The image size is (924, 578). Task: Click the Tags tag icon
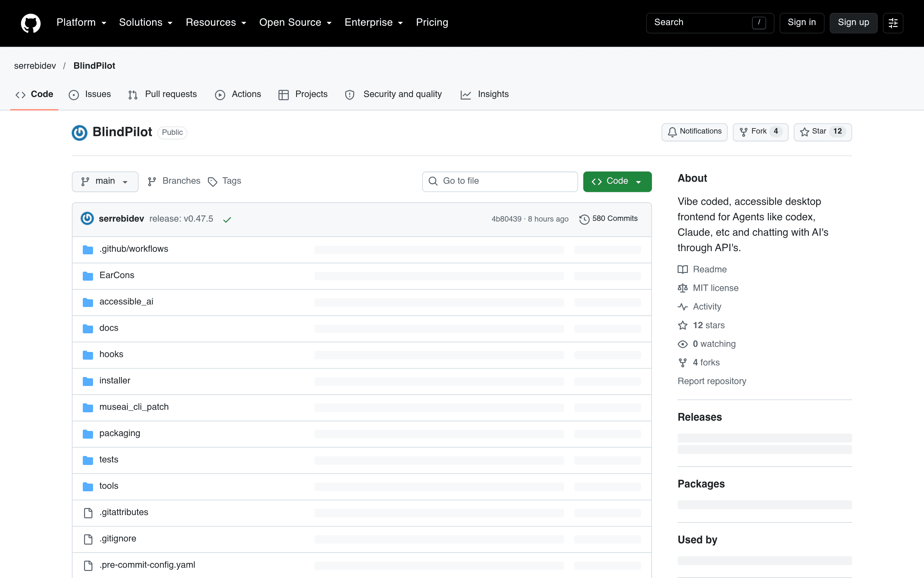point(213,181)
